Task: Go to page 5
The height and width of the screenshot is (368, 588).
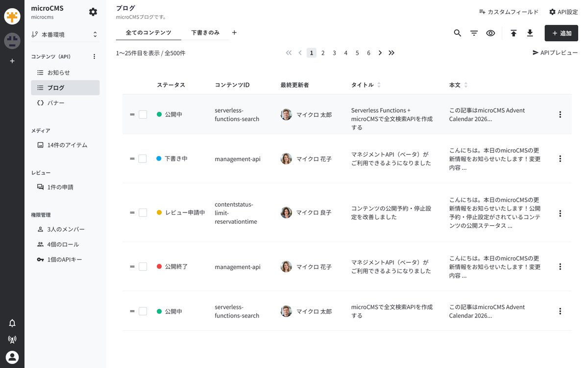Action: pyautogui.click(x=357, y=53)
